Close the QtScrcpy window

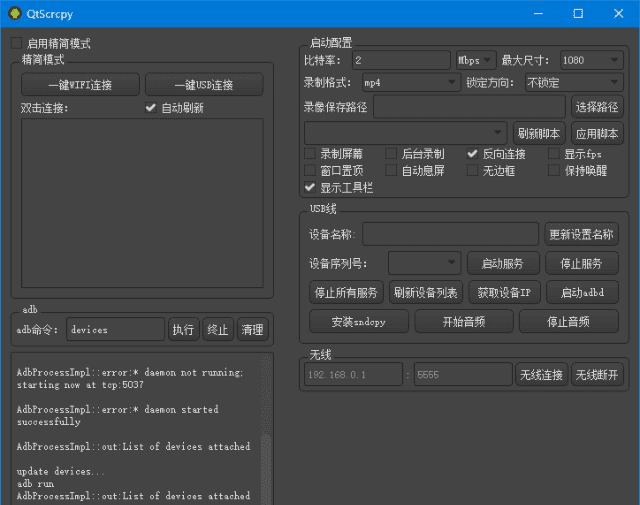tap(618, 13)
